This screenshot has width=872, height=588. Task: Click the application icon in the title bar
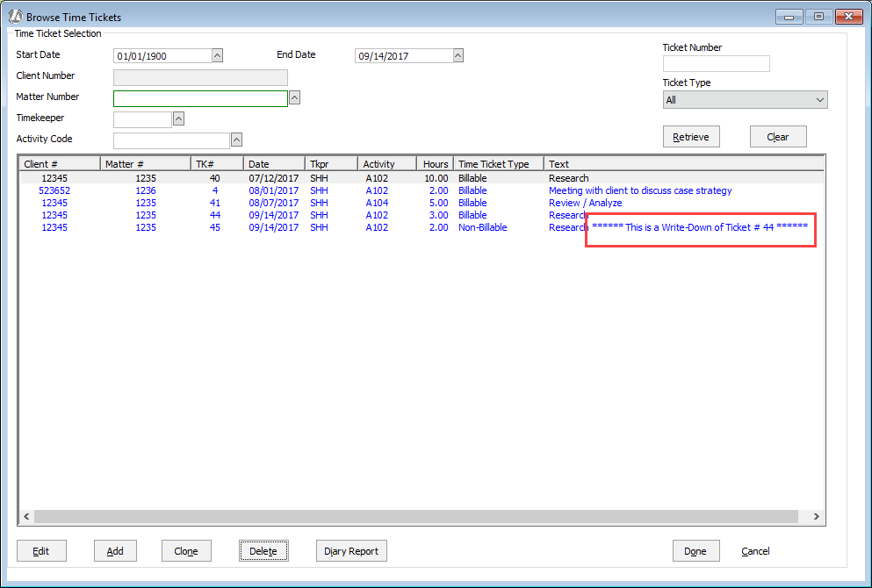(16, 17)
